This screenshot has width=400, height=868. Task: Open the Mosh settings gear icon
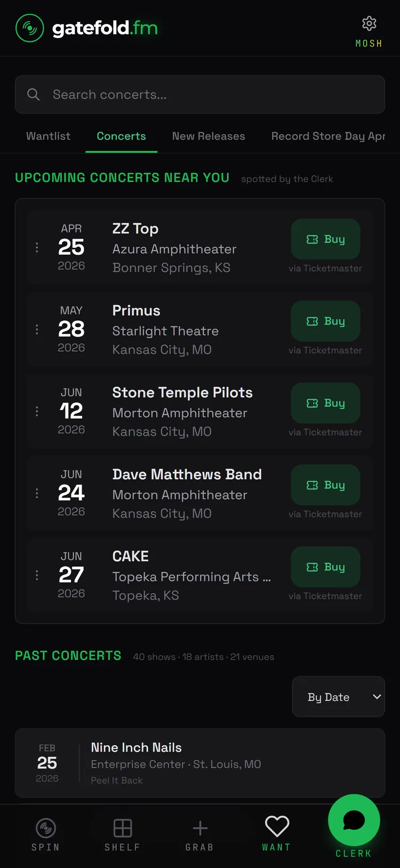pos(369,24)
